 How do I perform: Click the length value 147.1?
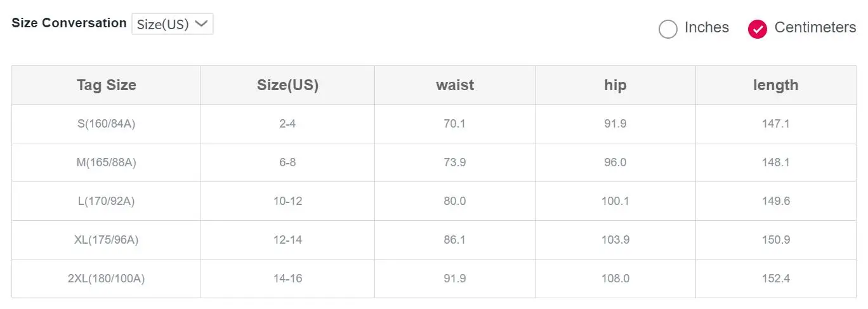(x=776, y=124)
